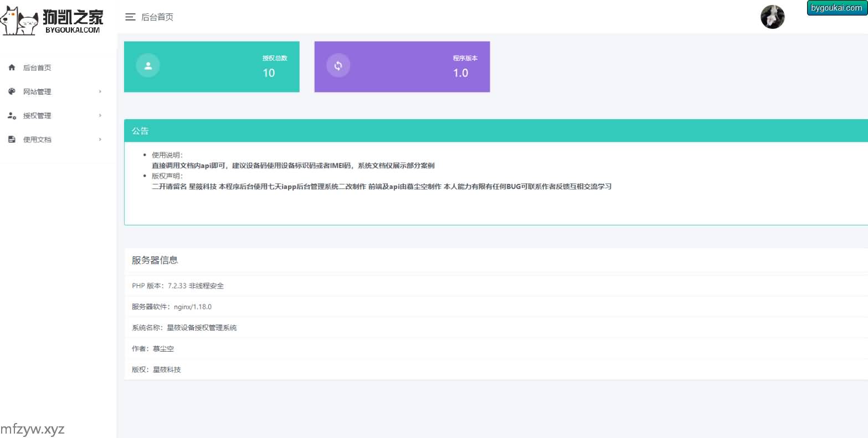Open the 授权管理 sidebar menu item

37,116
